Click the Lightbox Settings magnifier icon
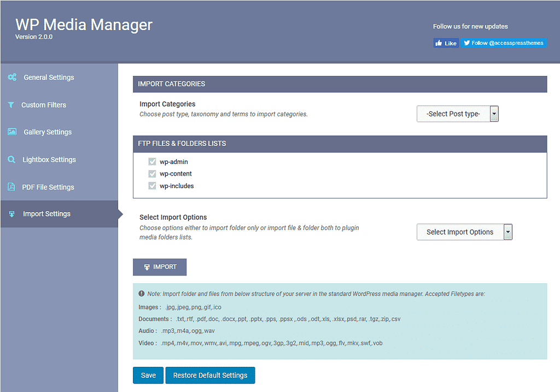Viewport: 560px width, 392px height. (x=11, y=159)
